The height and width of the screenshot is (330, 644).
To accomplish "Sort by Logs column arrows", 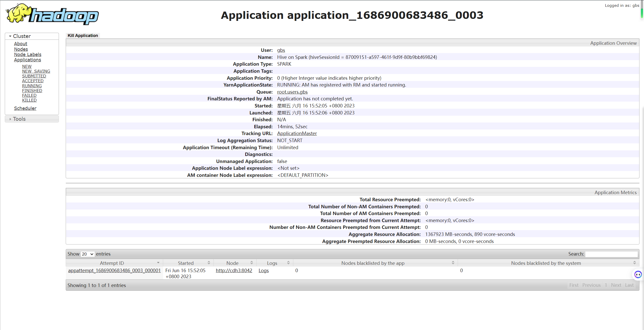I will point(288,263).
